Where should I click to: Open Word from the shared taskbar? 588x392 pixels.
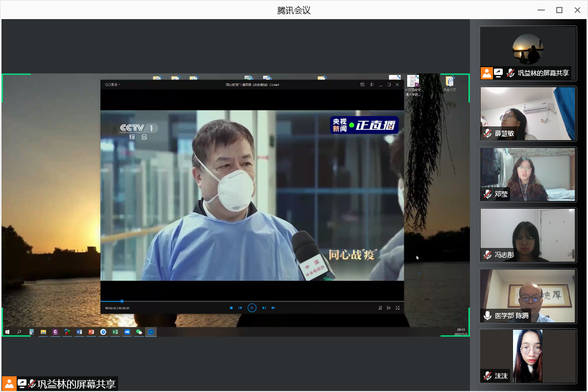pos(79,332)
